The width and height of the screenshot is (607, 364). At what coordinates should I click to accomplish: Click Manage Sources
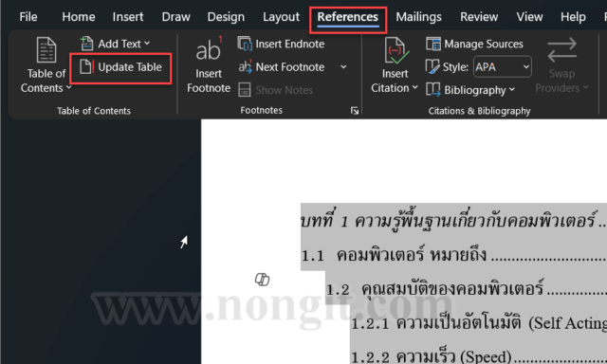coord(474,44)
